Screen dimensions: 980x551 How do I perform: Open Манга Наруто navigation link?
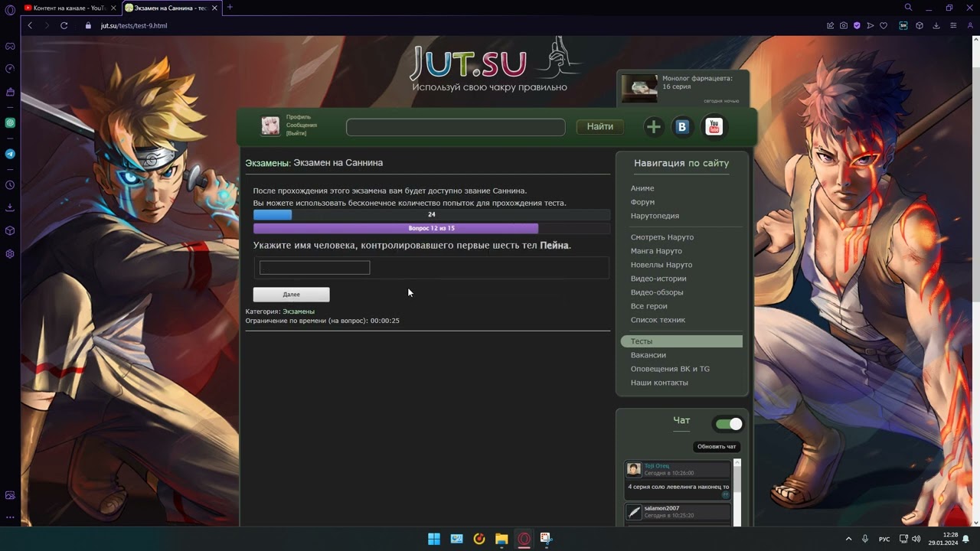click(x=656, y=251)
